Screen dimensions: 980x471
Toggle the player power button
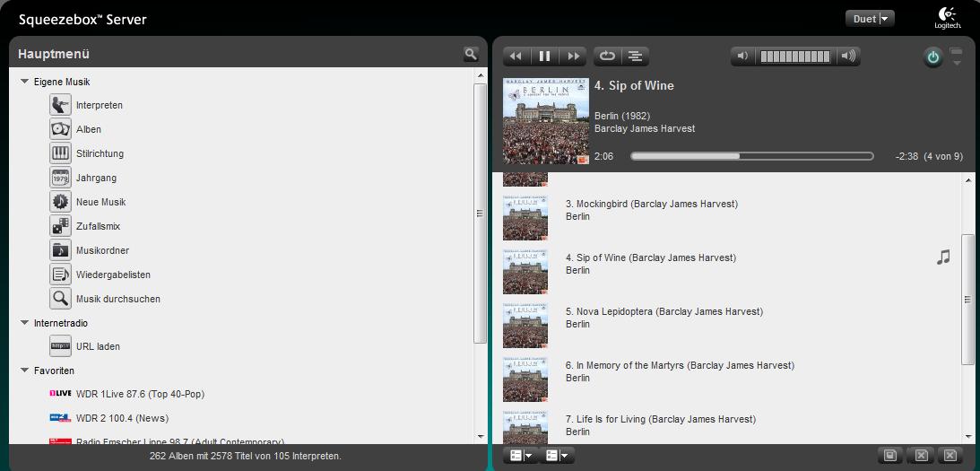pos(933,57)
